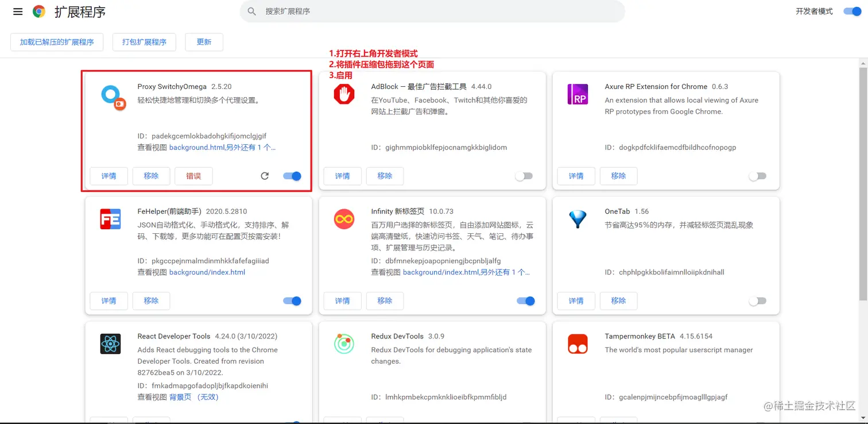Screen dimensions: 868x424
Task: Click 移除 for Infinity 新标签页
Action: pyautogui.click(x=385, y=300)
